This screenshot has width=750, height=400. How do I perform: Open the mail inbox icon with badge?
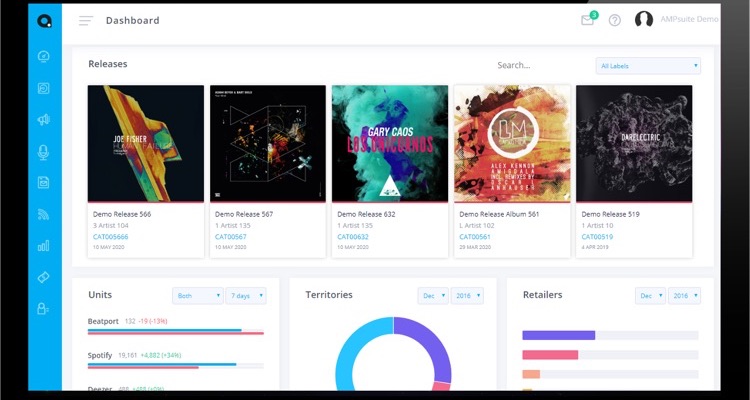pos(588,20)
